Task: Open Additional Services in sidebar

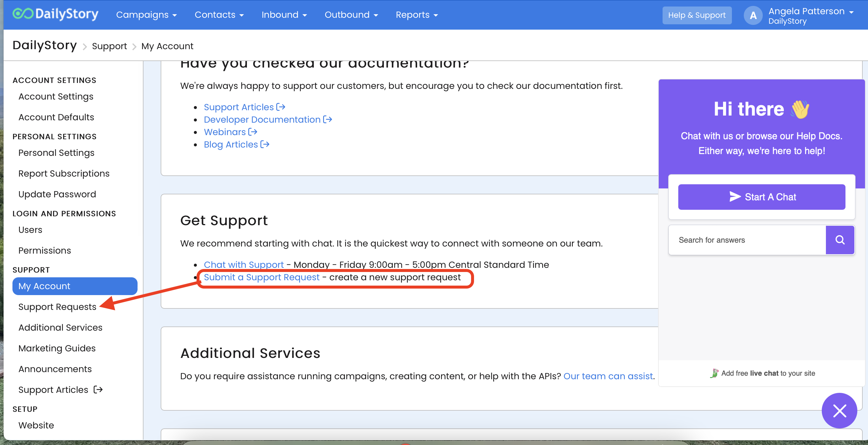Action: [60, 327]
